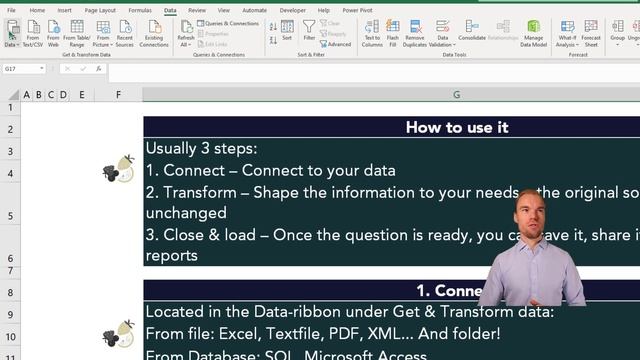Screen dimensions: 640x360
Task: Switch to the Automate tab
Action: (254, 10)
